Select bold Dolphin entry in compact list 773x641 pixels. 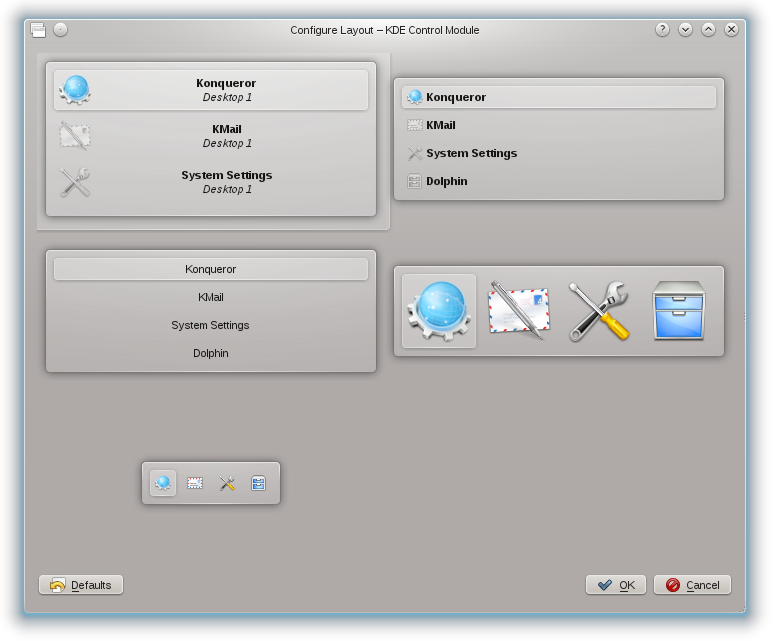[447, 181]
